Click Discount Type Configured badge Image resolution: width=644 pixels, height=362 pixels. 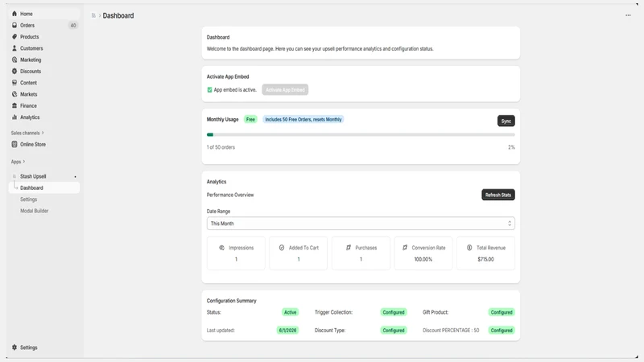tap(394, 331)
